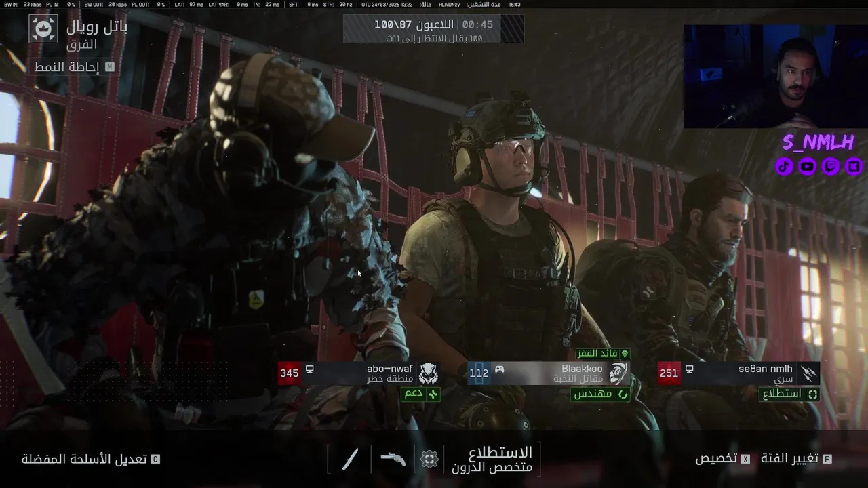The height and width of the screenshot is (488, 868).
Task: Open mode briefing (إحاطة النمط) button
Action: pos(74,67)
